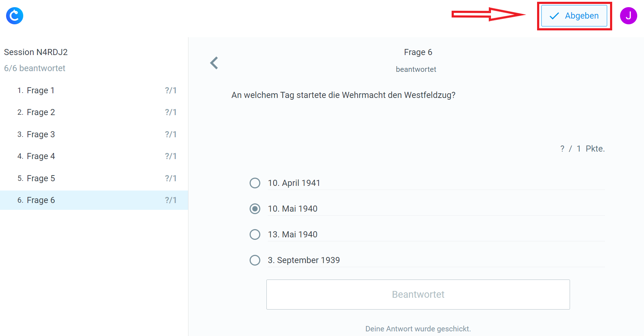The height and width of the screenshot is (336, 644).
Task: Click the blue app logo icon
Action: (15, 16)
